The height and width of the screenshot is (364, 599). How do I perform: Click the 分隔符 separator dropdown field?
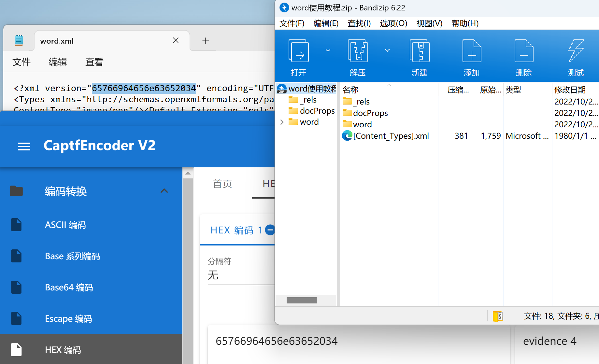pos(241,275)
